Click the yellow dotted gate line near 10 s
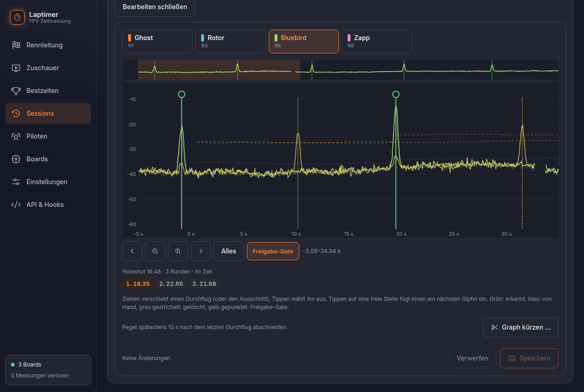Image resolution: width=584 pixels, height=392 pixels. coord(298,163)
